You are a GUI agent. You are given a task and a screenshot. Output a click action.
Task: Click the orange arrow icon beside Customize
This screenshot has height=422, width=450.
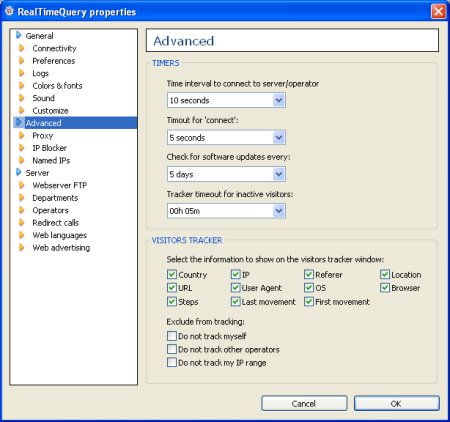tap(22, 110)
